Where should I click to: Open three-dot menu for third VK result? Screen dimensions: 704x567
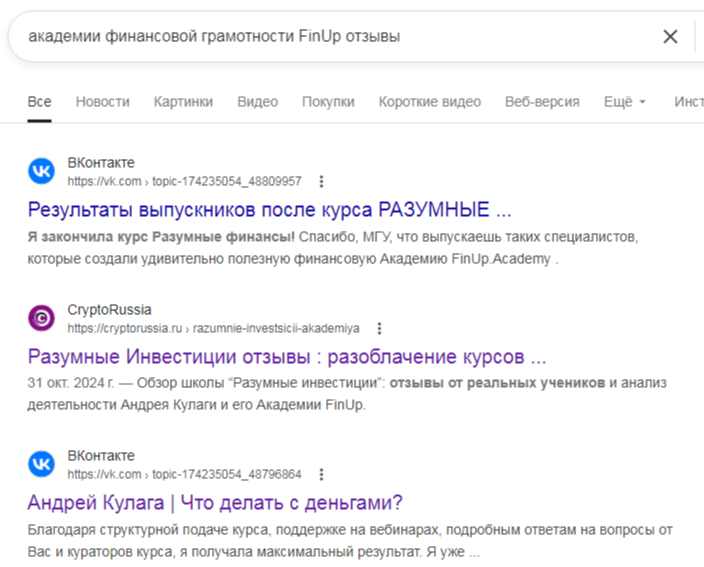pyautogui.click(x=321, y=474)
